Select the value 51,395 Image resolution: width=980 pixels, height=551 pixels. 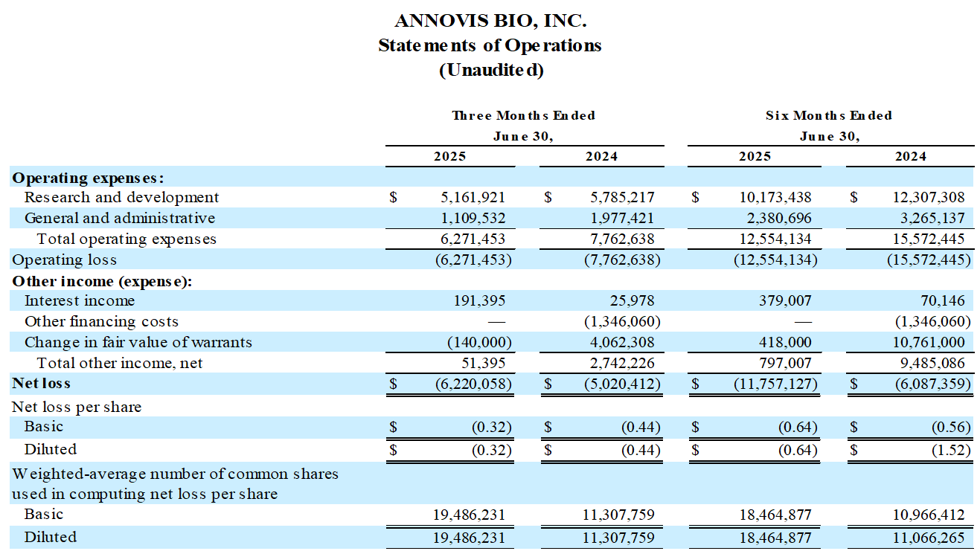point(483,364)
